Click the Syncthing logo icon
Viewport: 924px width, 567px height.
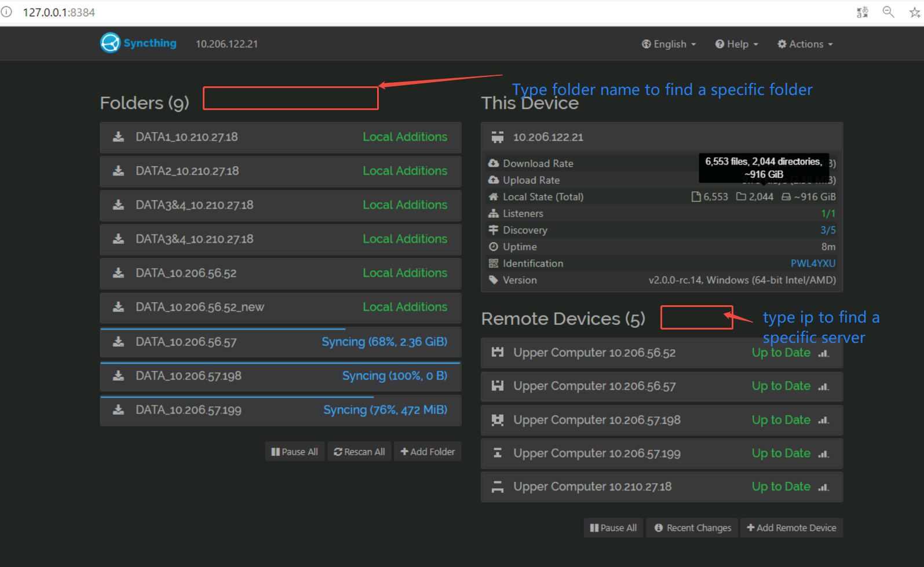[110, 43]
